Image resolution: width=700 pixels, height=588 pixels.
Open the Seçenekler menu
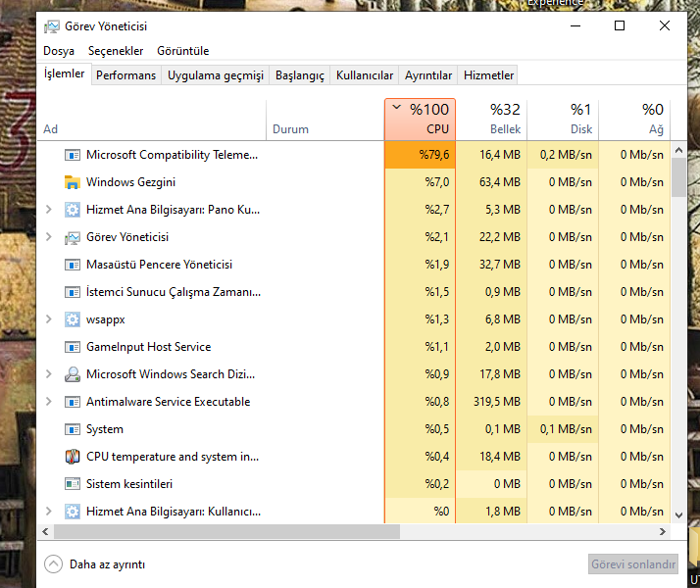[x=116, y=51]
